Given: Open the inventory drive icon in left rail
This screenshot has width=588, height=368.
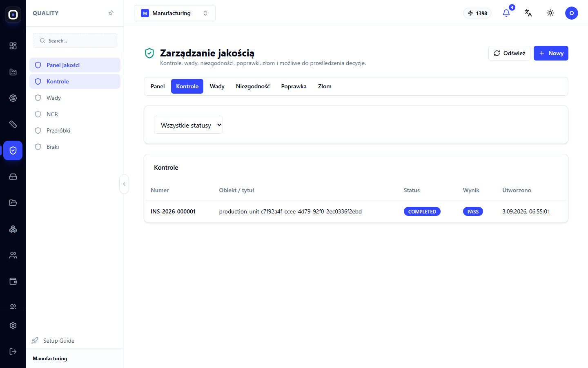Looking at the screenshot, I should coord(13,177).
